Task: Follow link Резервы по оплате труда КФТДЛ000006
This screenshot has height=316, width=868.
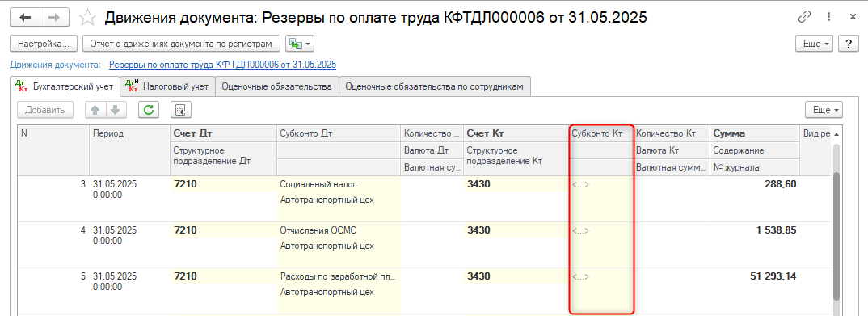Action: (222, 65)
